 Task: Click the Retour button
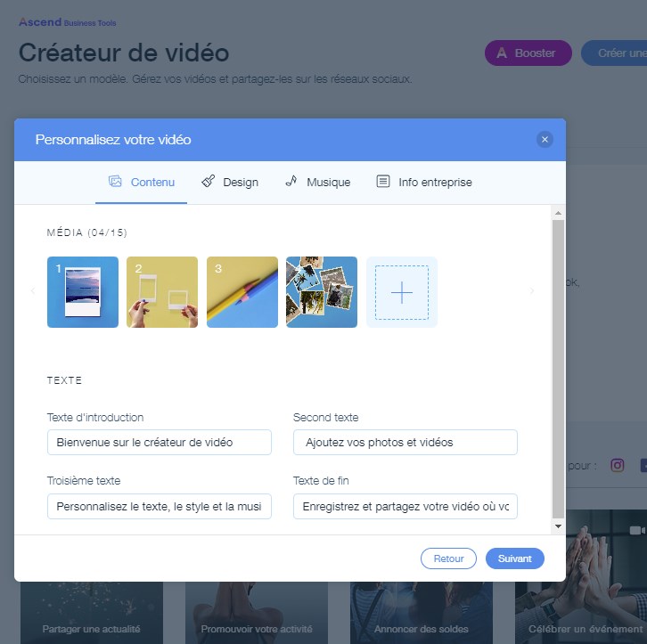pos(448,558)
